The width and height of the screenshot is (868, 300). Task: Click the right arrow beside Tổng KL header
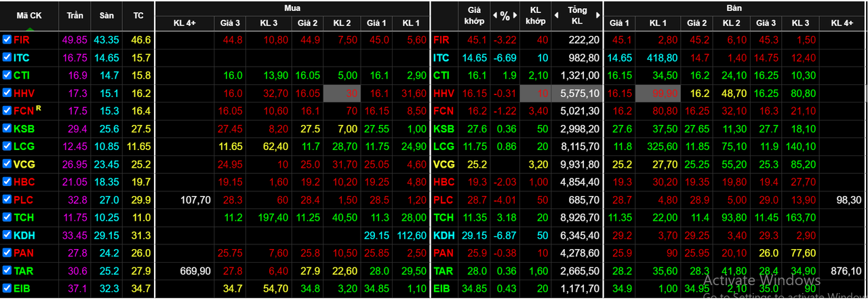tap(597, 15)
